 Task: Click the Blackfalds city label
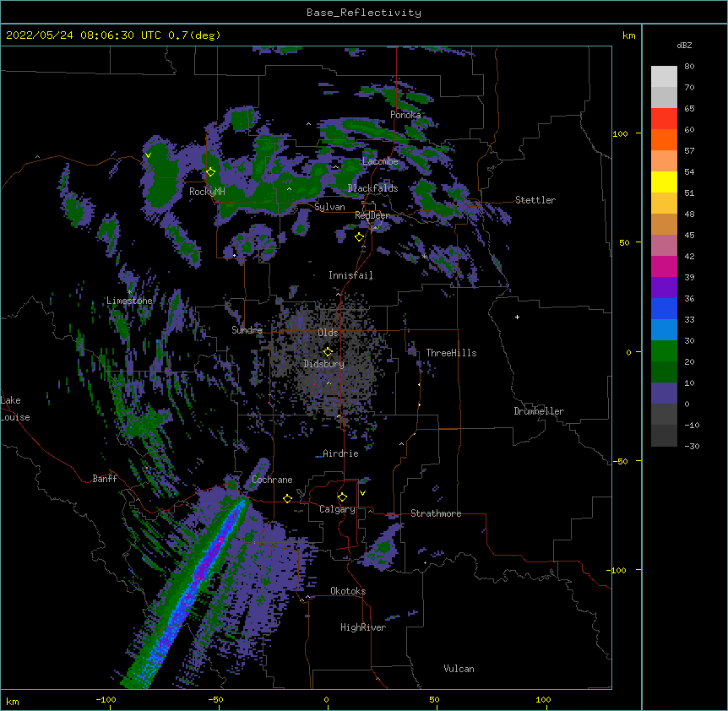tap(372, 188)
